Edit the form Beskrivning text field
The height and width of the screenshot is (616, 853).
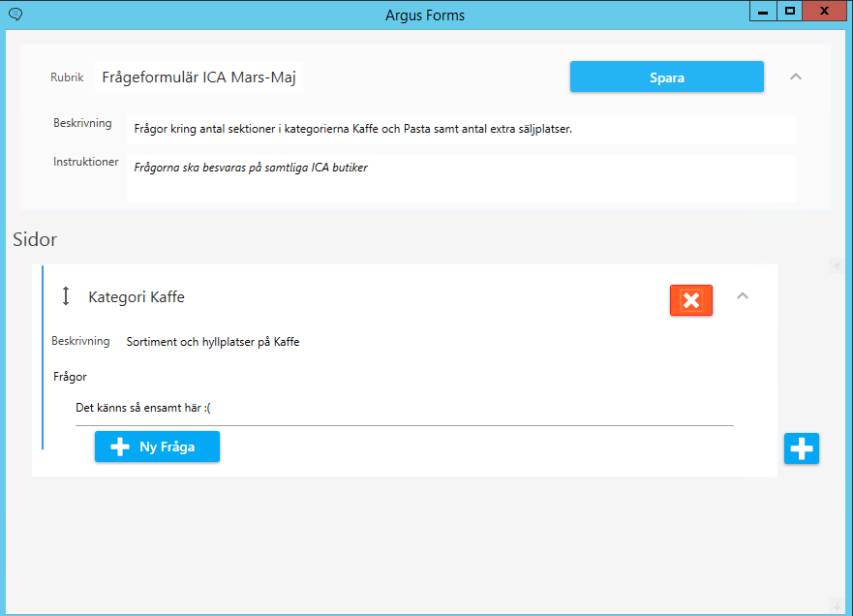pyautogui.click(x=461, y=129)
